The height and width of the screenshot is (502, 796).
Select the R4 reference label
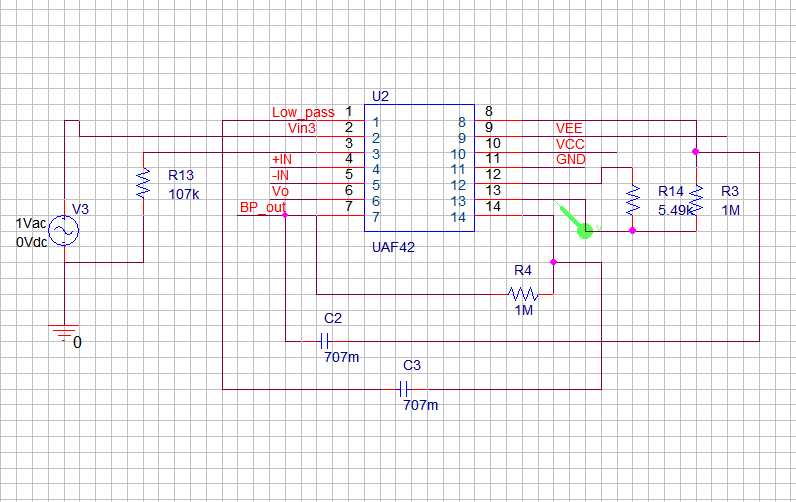[x=523, y=271]
